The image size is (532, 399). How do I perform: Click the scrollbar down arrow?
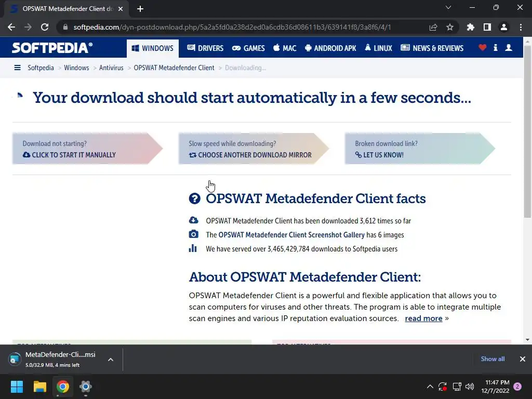point(527,340)
